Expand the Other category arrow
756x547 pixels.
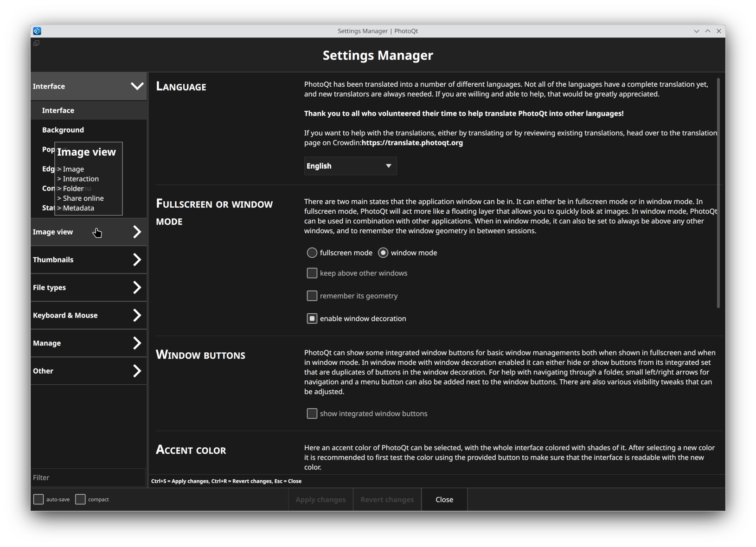[137, 371]
